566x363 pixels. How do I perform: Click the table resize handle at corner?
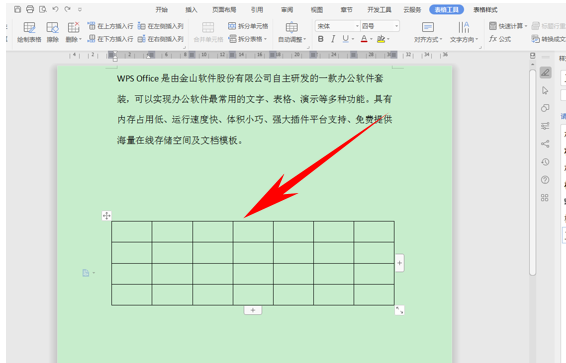point(399,310)
